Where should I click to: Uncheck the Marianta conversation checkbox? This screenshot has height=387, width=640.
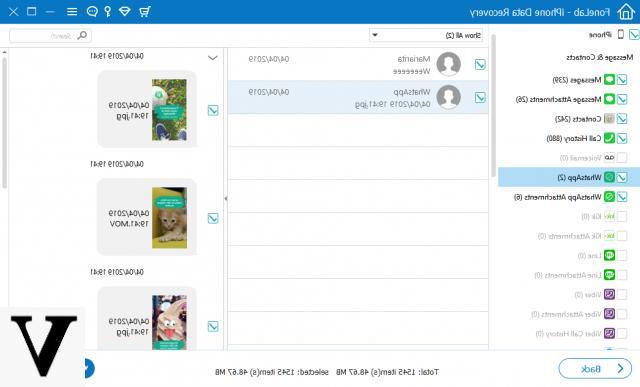(x=480, y=64)
